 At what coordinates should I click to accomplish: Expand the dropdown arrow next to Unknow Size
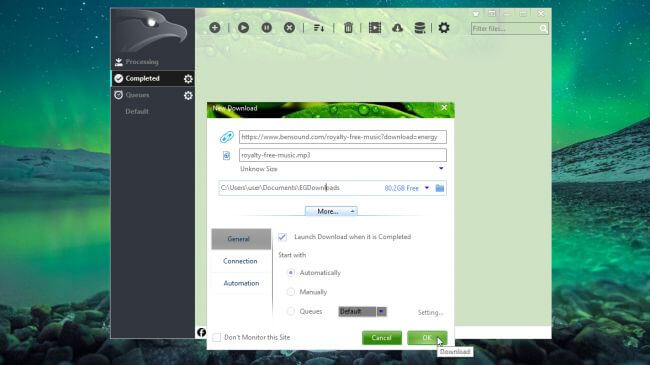(x=441, y=168)
